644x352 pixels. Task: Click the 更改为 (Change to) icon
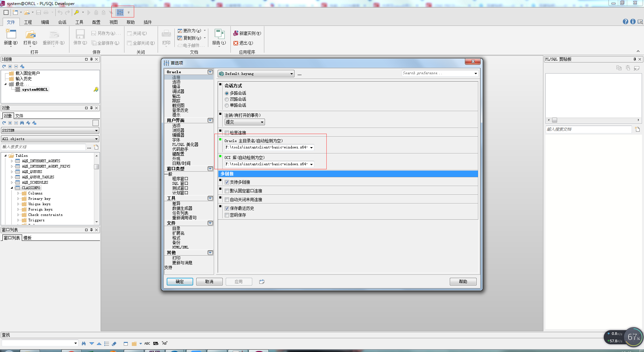click(180, 31)
